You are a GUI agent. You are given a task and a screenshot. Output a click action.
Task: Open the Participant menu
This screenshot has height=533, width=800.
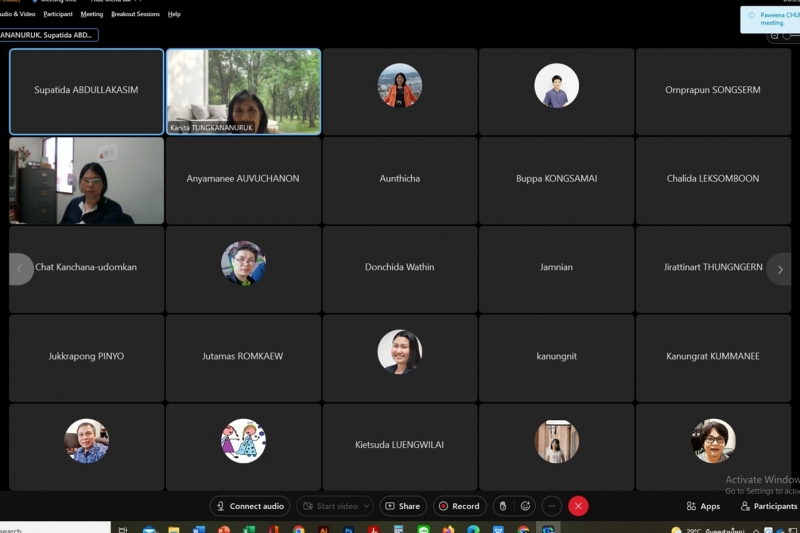pos(57,14)
